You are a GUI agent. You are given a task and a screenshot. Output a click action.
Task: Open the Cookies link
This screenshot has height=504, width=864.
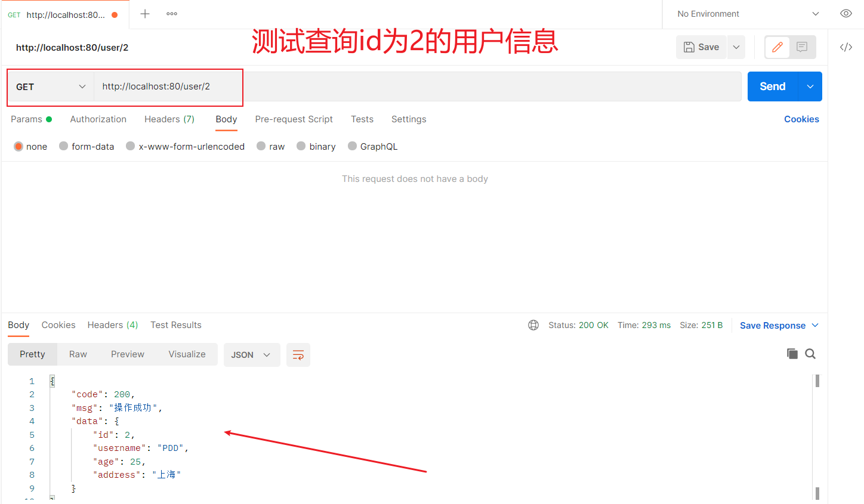[x=801, y=119]
